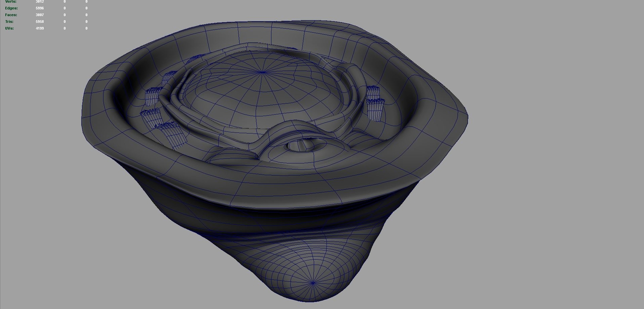The height and width of the screenshot is (309, 644).
Task: Select the Faces label in the HUD
Action: pyautogui.click(x=11, y=15)
